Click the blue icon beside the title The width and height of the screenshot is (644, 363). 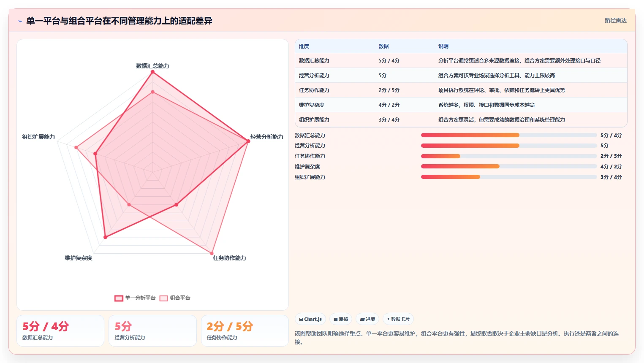[20, 21]
